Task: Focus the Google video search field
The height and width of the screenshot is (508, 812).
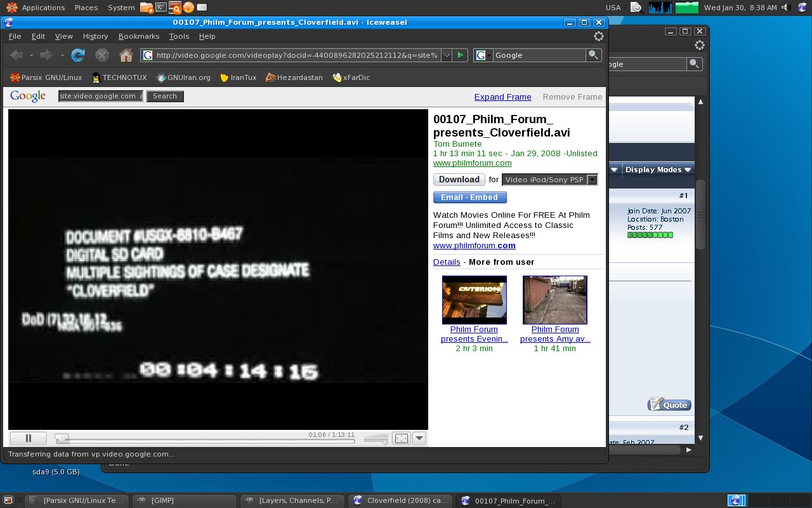Action: click(101, 96)
